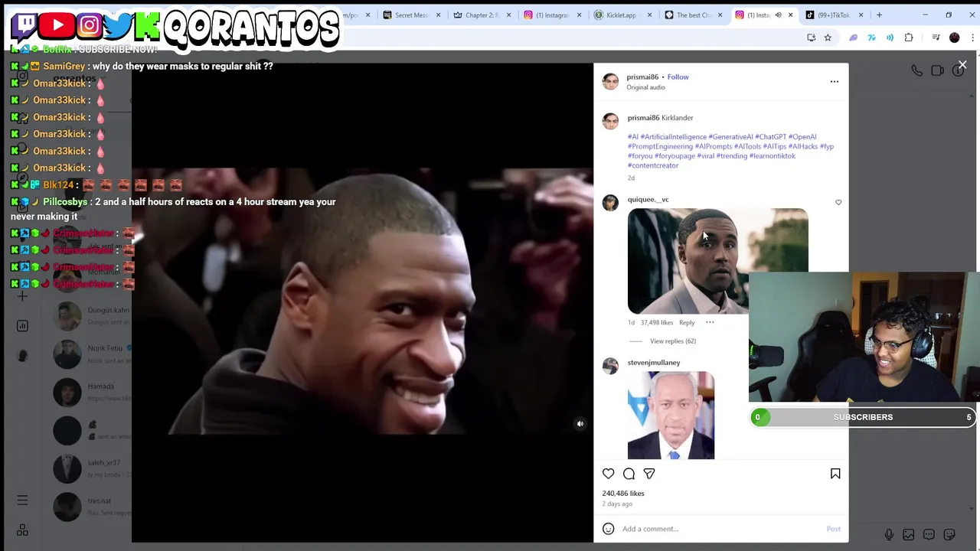The height and width of the screenshot is (551, 980).
Task: Start an audio call with the phone icon
Action: pyautogui.click(x=917, y=70)
